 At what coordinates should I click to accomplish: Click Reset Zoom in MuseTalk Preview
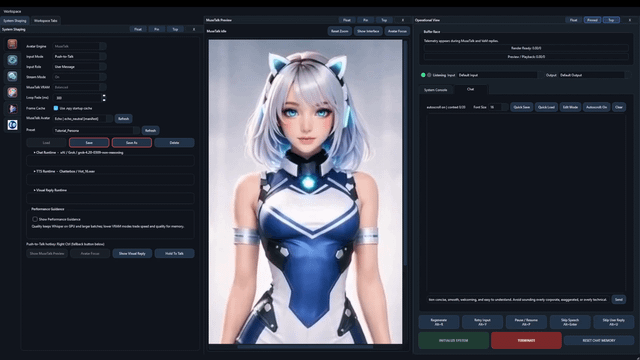[x=340, y=31]
